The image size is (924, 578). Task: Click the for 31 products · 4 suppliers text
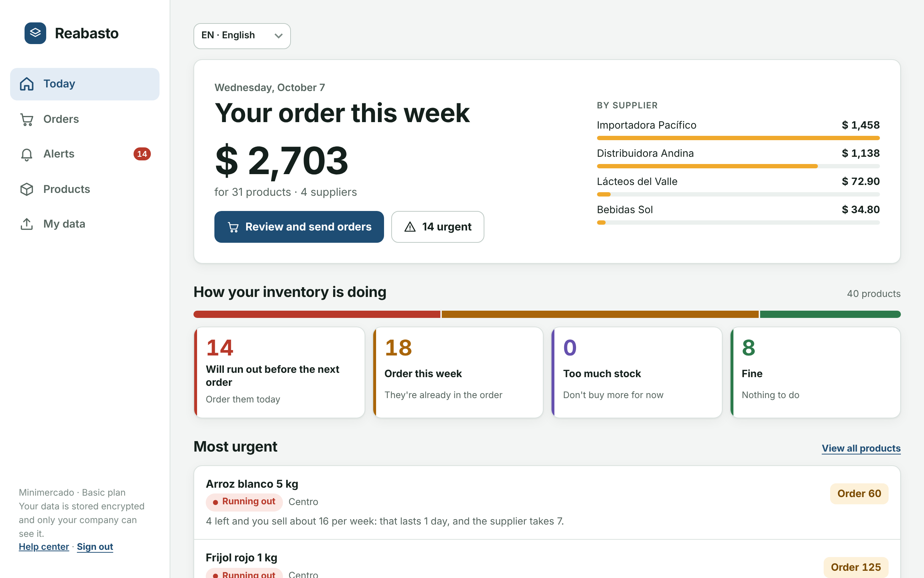[285, 192]
